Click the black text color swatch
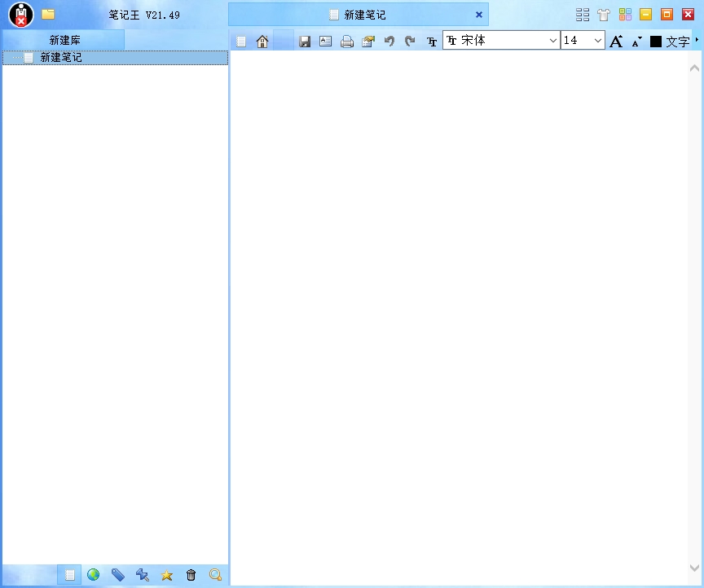Viewport: 704px width, 588px height. [x=655, y=42]
